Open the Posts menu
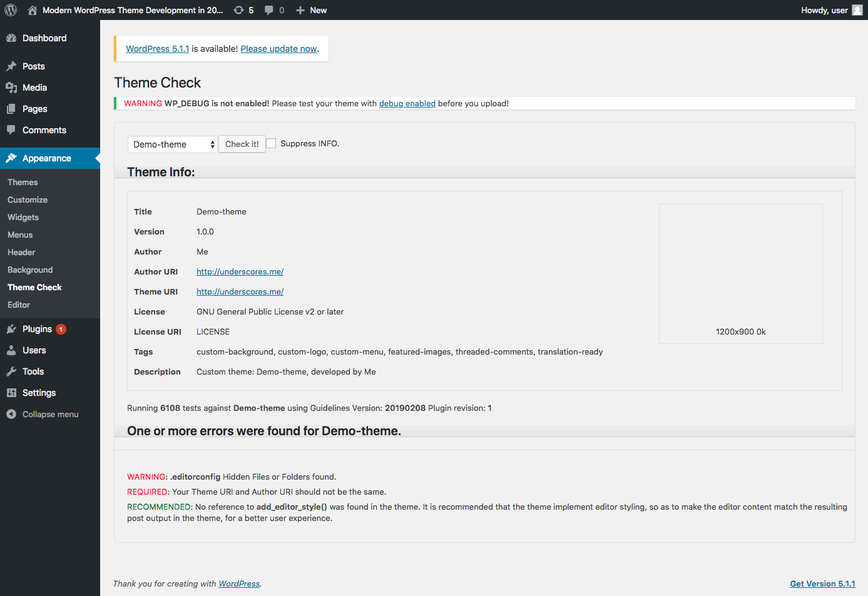 pyautogui.click(x=50, y=66)
